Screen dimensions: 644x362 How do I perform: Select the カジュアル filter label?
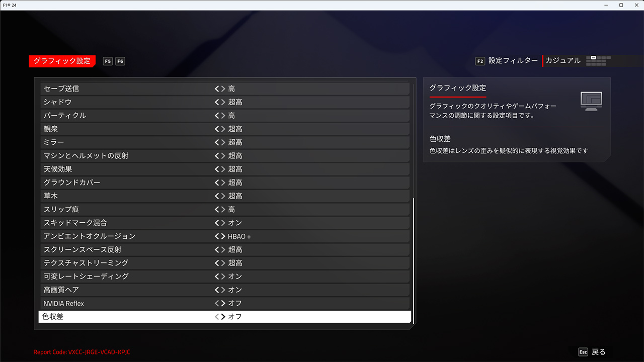pos(563,61)
